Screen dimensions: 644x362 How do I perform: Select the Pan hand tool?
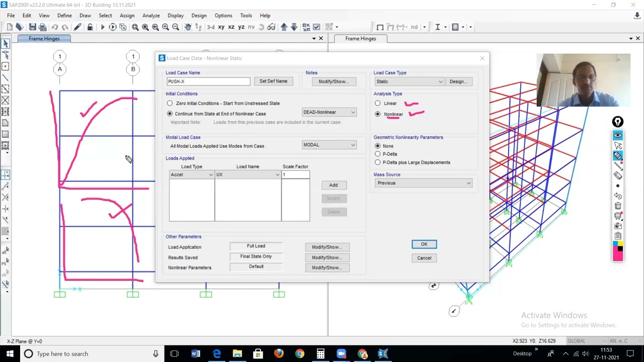pyautogui.click(x=188, y=27)
